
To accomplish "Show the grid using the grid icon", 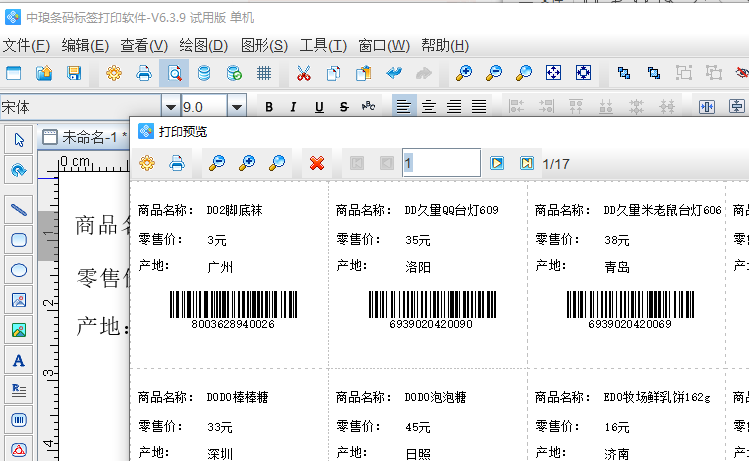I will (264, 73).
